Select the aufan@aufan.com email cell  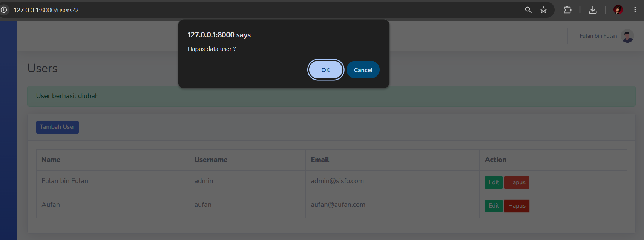392,206
